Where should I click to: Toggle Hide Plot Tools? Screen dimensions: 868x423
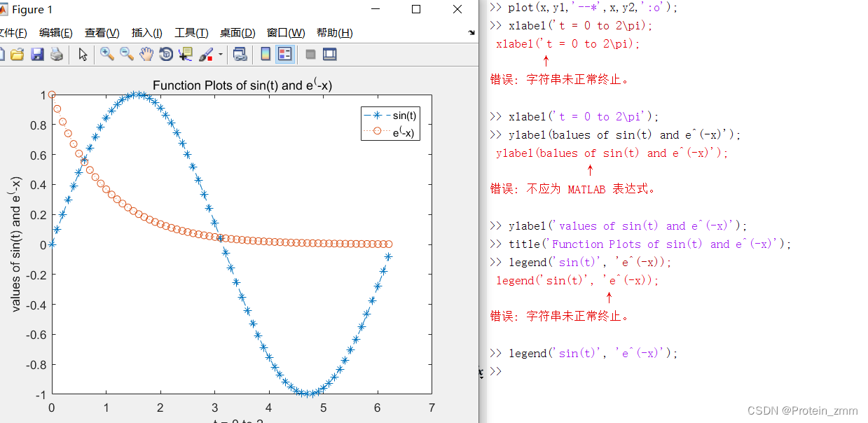click(x=311, y=54)
